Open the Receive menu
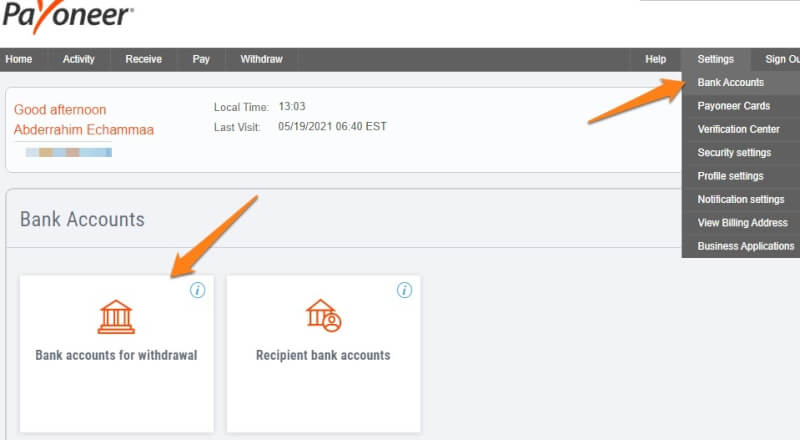The image size is (800, 440). (x=143, y=59)
